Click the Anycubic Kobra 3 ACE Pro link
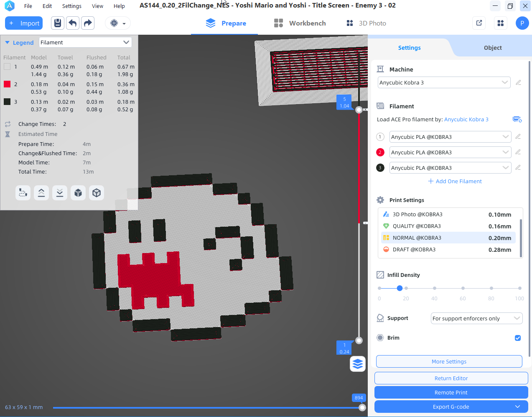 pos(466,119)
